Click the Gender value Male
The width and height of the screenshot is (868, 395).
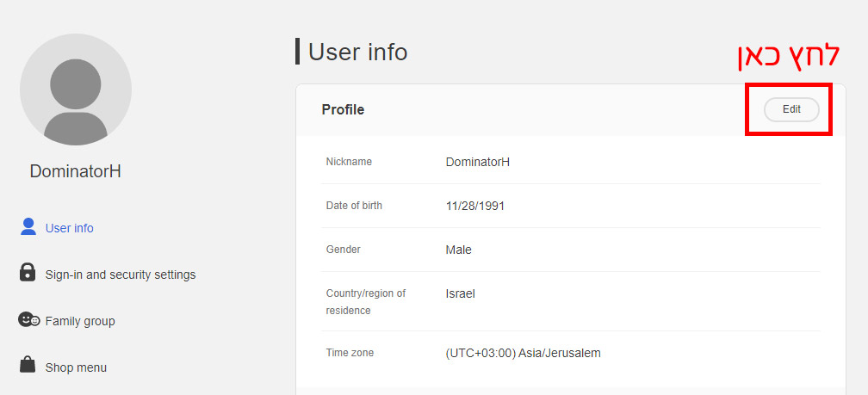pos(458,250)
